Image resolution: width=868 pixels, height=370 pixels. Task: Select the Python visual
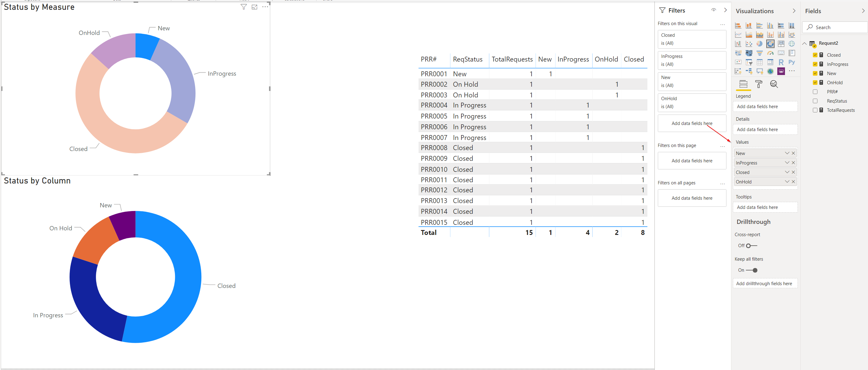791,62
